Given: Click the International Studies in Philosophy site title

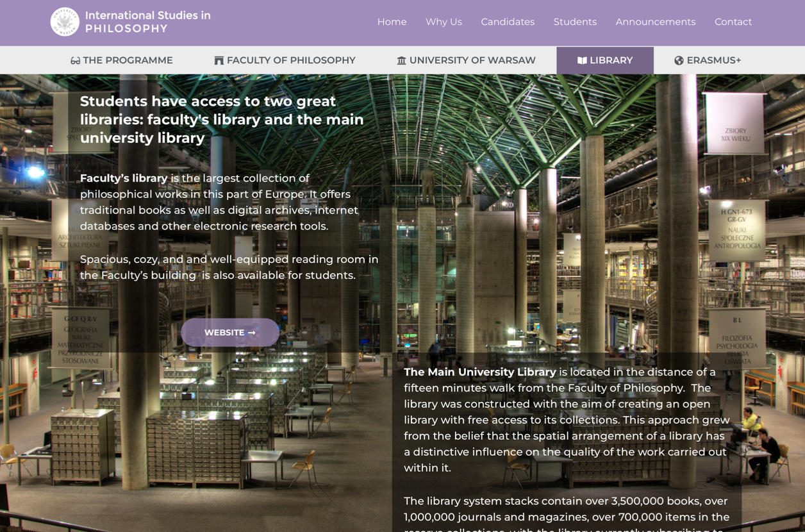Looking at the screenshot, I should (147, 22).
